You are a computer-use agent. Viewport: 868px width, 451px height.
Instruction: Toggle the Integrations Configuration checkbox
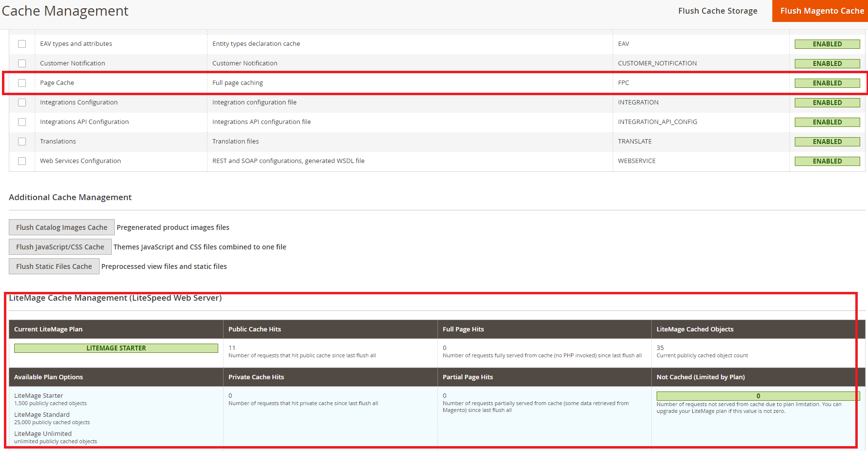click(x=22, y=102)
